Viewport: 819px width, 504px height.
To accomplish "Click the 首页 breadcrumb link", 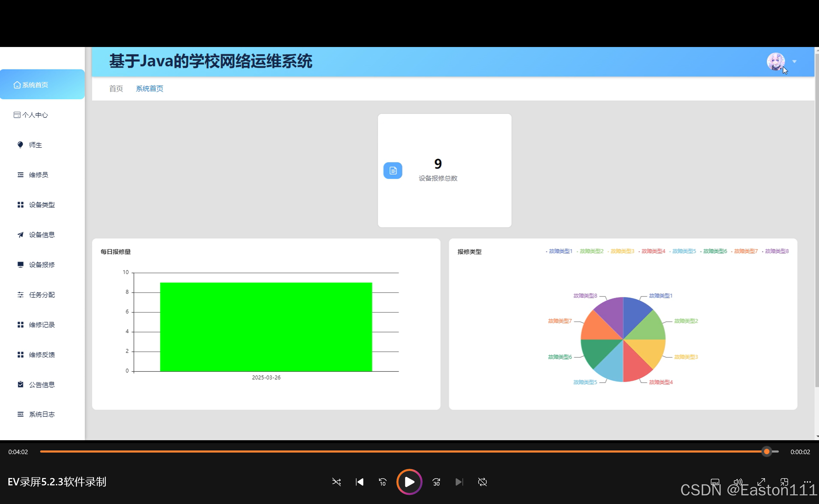I will tap(116, 89).
